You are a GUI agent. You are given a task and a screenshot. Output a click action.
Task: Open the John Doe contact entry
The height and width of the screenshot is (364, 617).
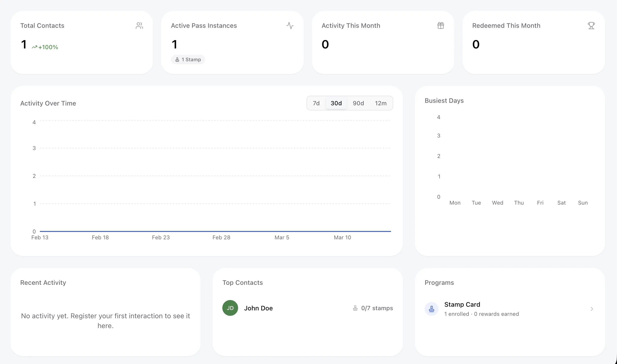click(x=258, y=308)
